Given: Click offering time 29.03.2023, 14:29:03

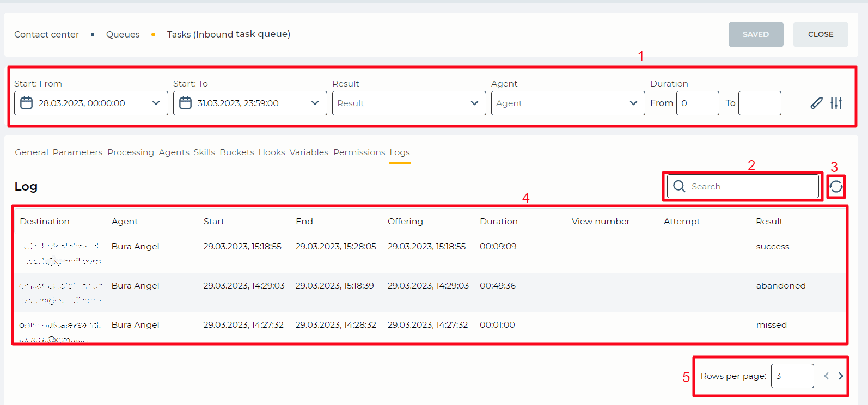Looking at the screenshot, I should pyautogui.click(x=428, y=286).
